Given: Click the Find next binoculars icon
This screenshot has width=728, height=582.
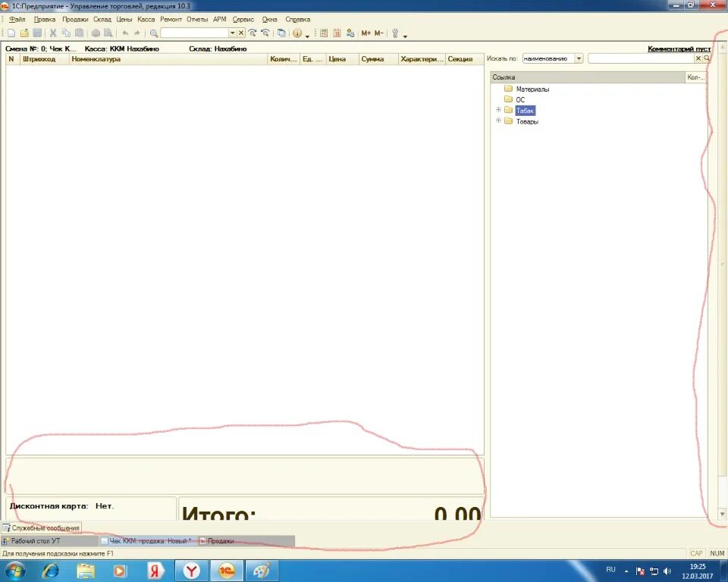Looking at the screenshot, I should [253, 33].
